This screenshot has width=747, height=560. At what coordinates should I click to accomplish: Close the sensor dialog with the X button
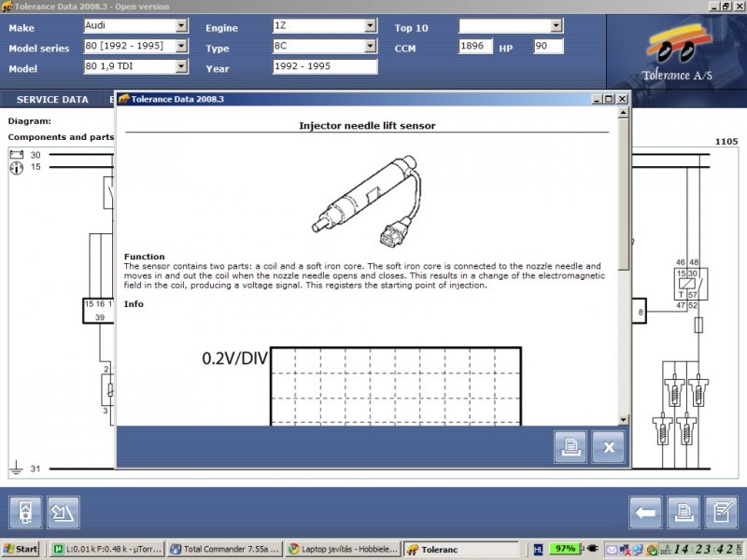[x=608, y=447]
